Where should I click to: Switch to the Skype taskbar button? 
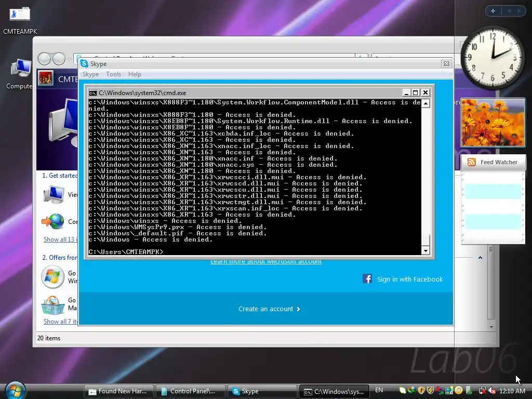coord(262,391)
